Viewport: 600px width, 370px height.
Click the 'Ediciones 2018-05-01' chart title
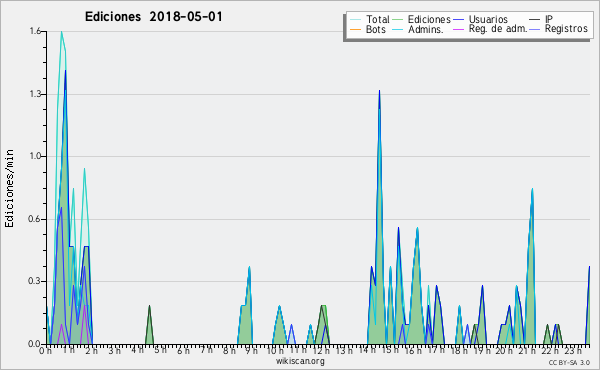[153, 17]
